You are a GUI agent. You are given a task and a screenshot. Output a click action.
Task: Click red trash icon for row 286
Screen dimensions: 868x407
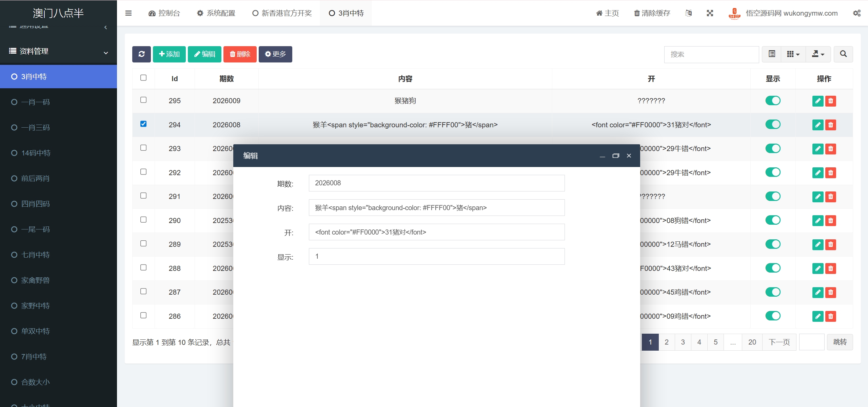[831, 316]
